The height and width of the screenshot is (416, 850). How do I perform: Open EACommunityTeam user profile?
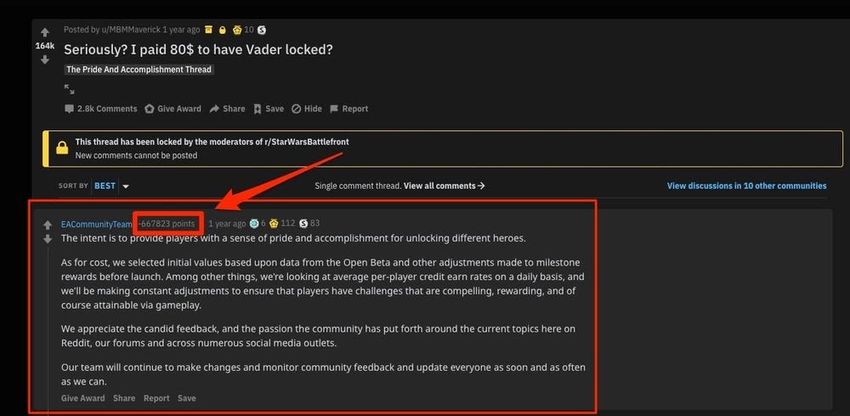96,224
